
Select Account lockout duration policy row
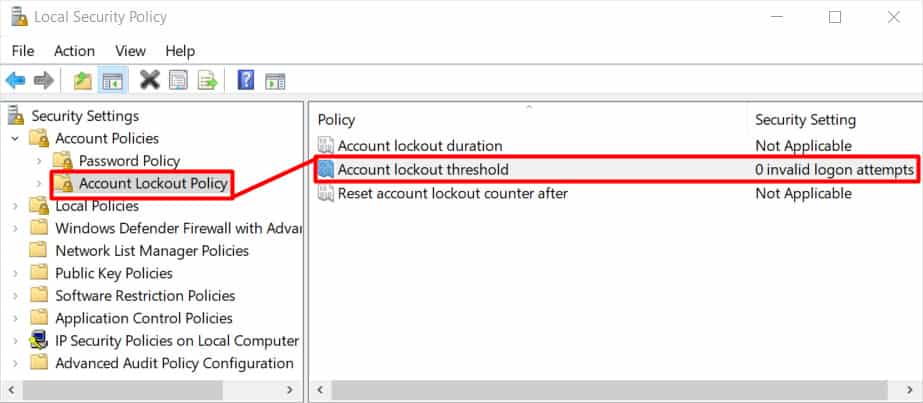pyautogui.click(x=420, y=145)
